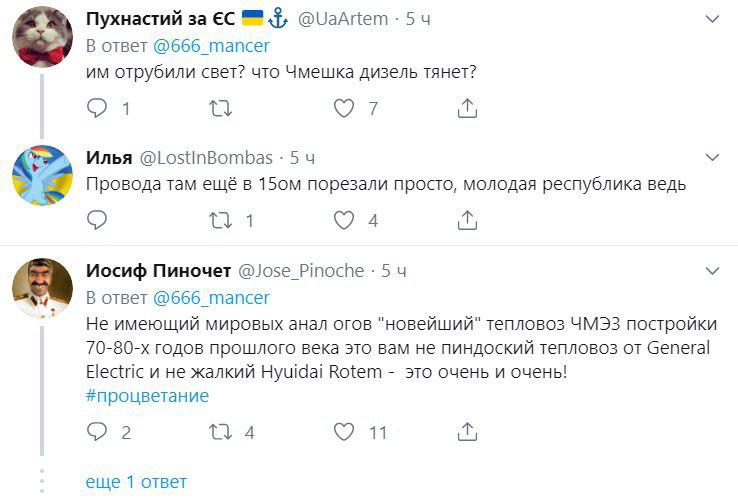Expand options menu on Иосиф Пиночет's tweet
Viewport: 738px width, 500px height.
coord(712,271)
